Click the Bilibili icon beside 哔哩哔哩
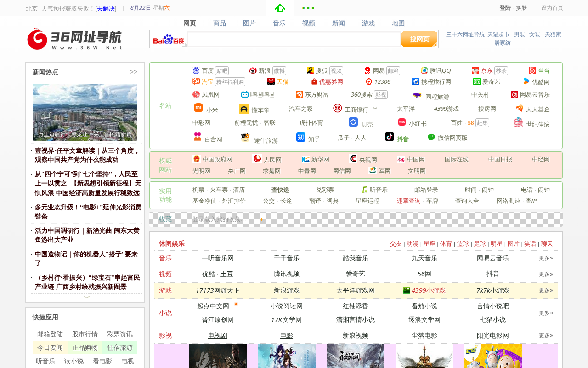Screen dimensions: 588x368 (x=245, y=94)
